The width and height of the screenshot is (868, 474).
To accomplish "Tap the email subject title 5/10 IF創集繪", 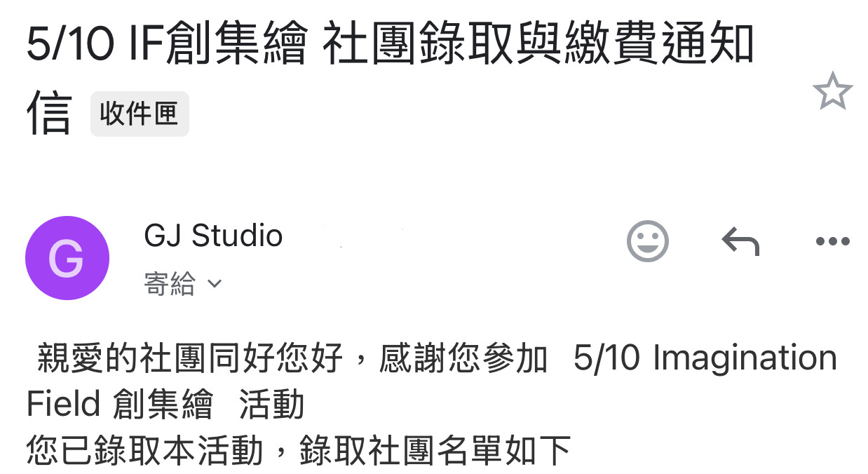I will (x=167, y=45).
